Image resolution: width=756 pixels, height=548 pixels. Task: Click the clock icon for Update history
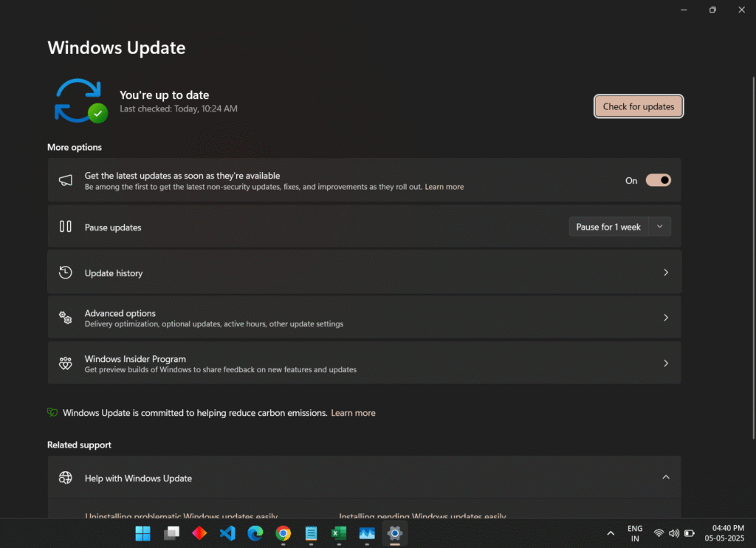point(66,273)
